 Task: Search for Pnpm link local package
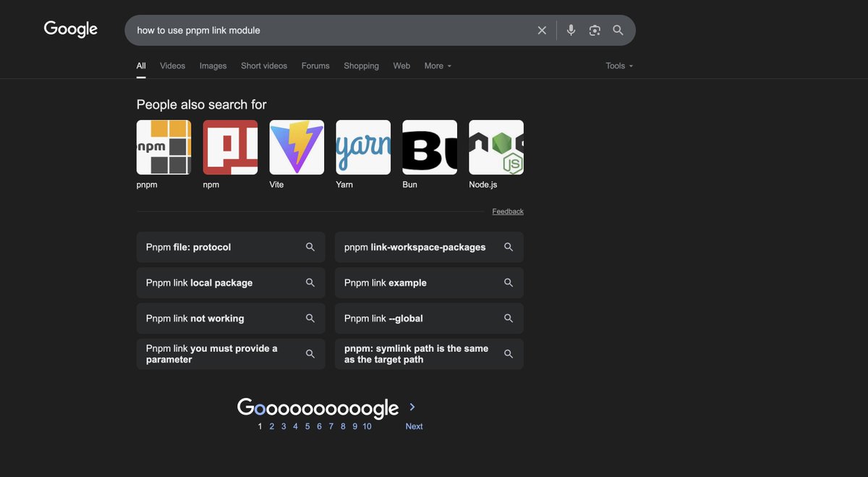(x=231, y=282)
